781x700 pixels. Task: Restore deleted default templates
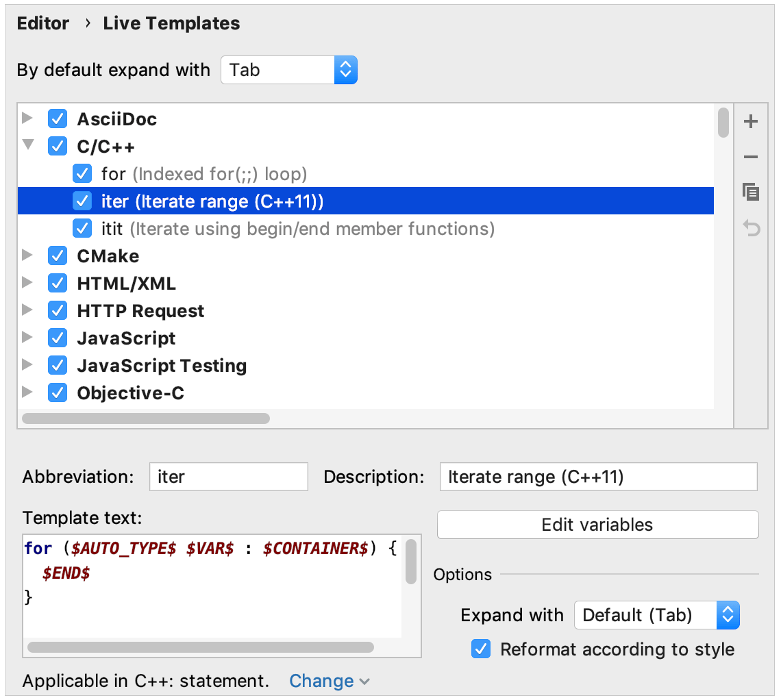(751, 228)
